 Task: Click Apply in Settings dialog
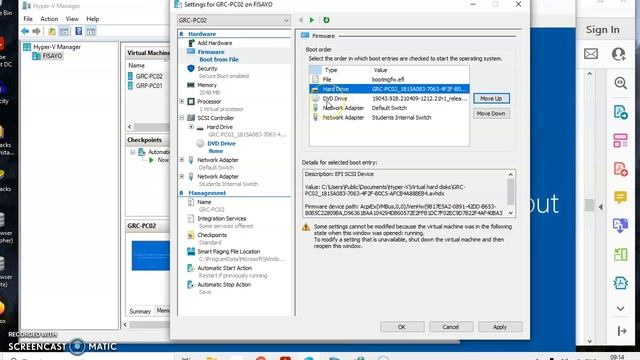[500, 327]
